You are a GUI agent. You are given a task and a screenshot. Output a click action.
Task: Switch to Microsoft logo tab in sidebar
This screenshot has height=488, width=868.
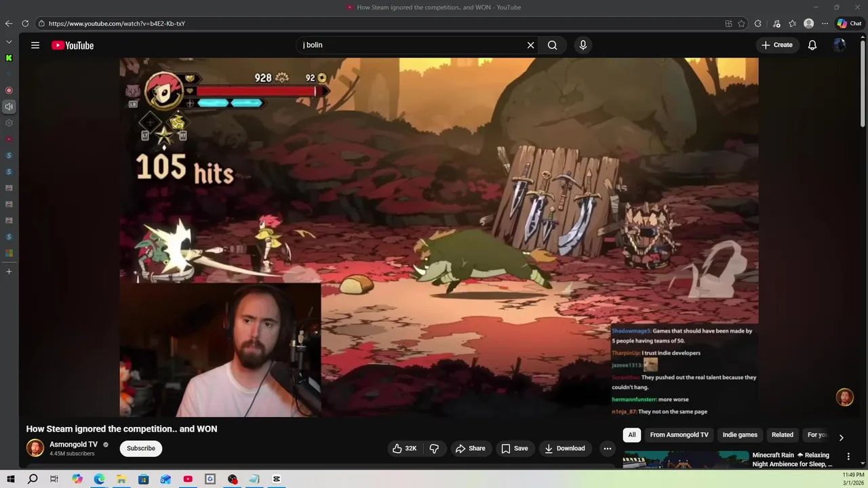pos(9,253)
